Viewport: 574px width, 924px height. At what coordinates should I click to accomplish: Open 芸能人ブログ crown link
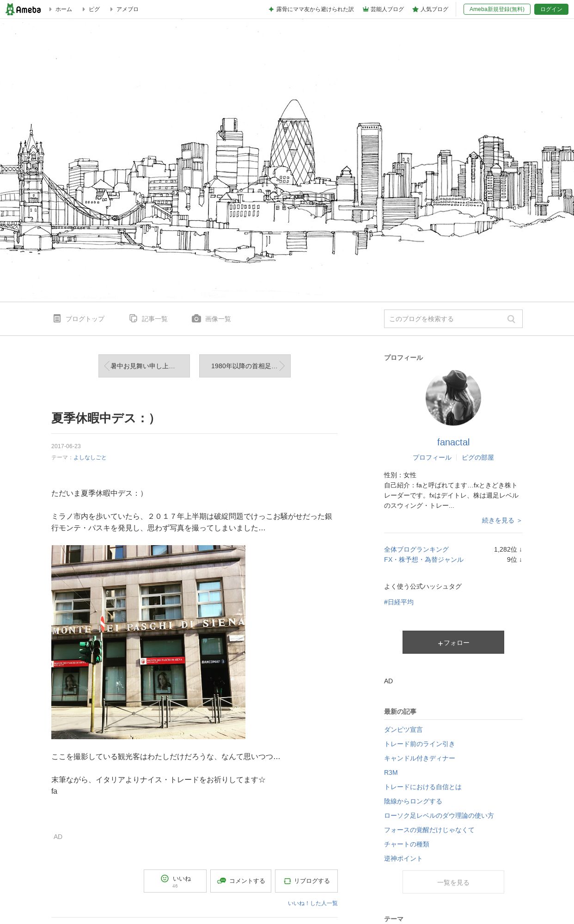383,9
